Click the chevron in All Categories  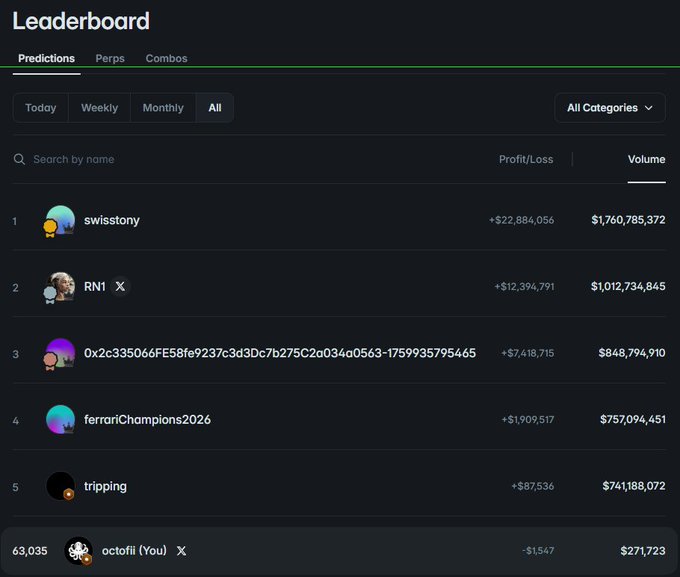pos(649,108)
